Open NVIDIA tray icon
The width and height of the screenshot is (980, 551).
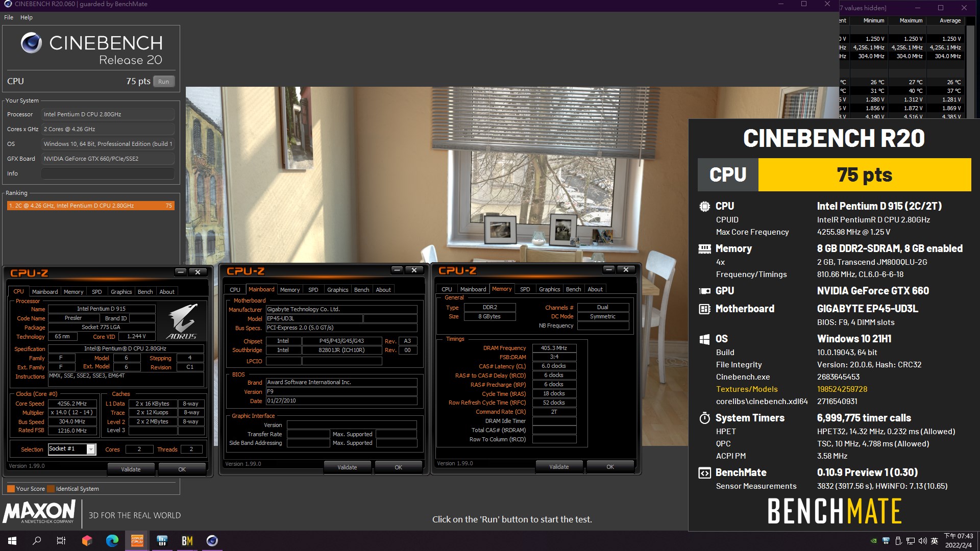[874, 541]
